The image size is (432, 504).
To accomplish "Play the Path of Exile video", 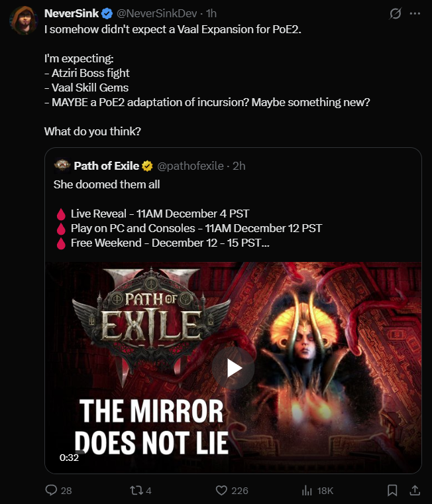I will [x=233, y=368].
